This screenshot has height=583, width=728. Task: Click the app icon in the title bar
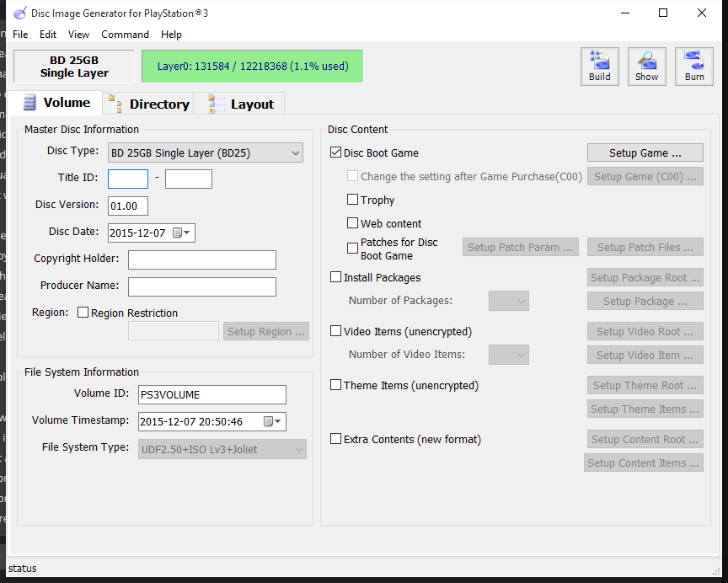click(x=20, y=13)
